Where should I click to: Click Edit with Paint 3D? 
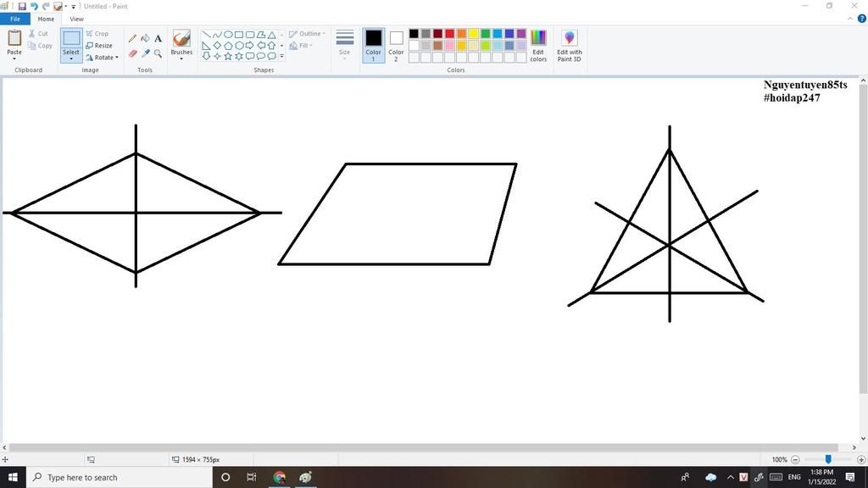569,46
